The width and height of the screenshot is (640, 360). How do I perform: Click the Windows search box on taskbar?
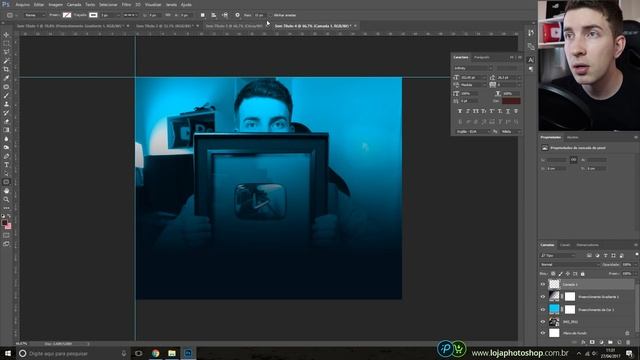pos(73,353)
